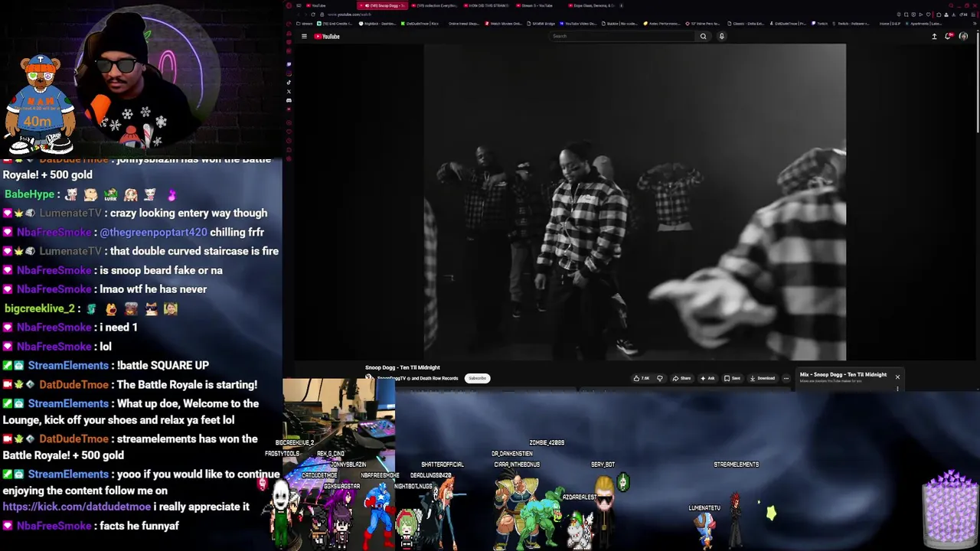
Task: Click the ZOMBIE_42069 avatar name label
Action: click(547, 443)
